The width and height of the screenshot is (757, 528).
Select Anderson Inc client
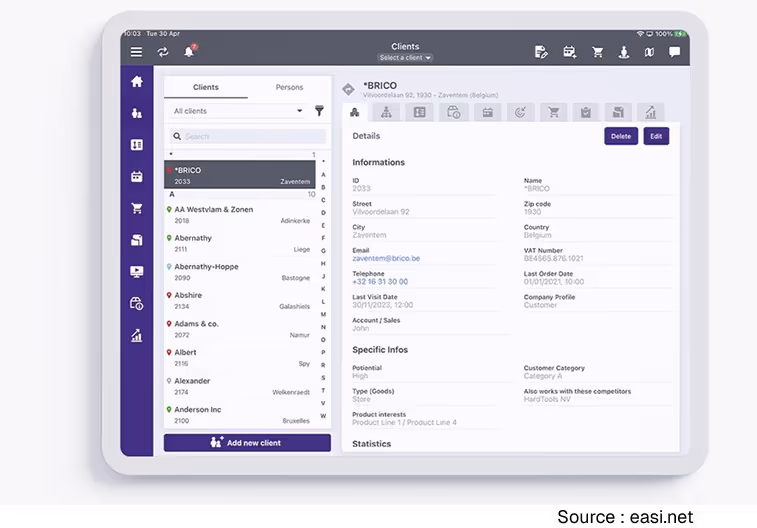click(x=239, y=415)
